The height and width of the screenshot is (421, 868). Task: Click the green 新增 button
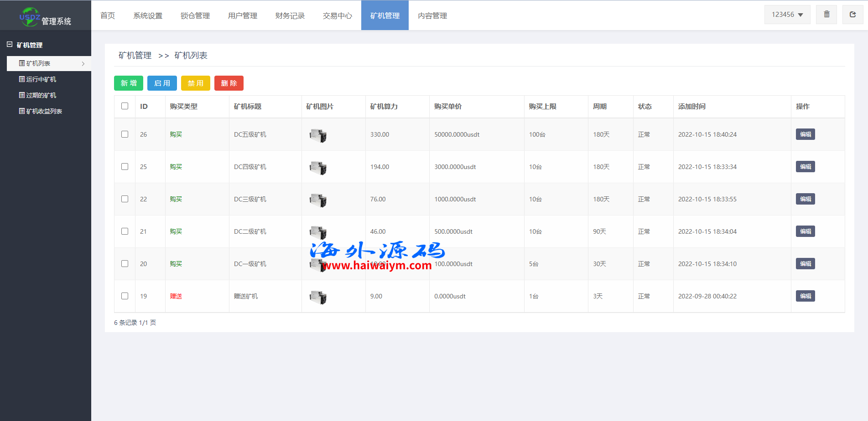click(x=129, y=83)
